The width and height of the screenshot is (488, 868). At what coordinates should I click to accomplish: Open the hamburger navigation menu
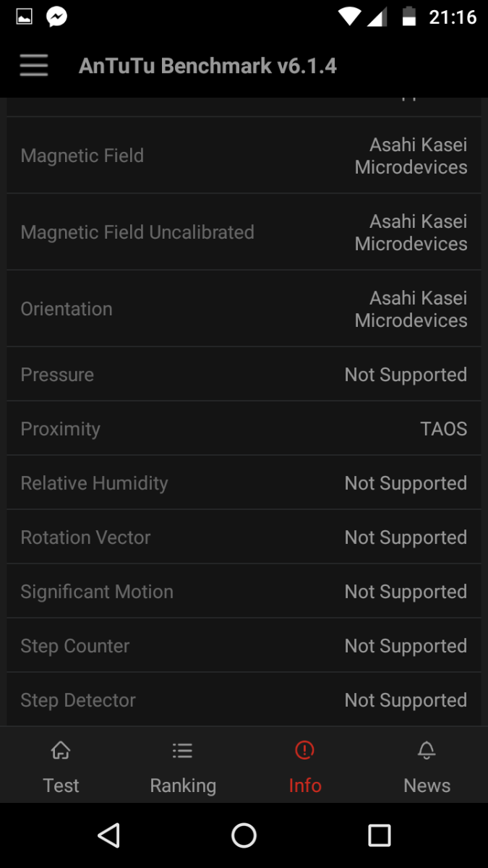pyautogui.click(x=34, y=66)
